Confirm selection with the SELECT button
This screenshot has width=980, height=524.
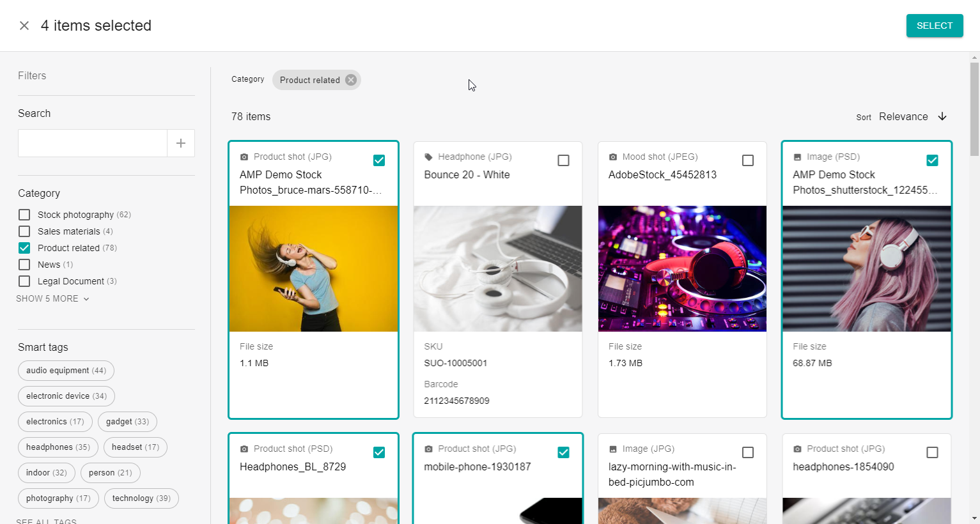point(935,26)
